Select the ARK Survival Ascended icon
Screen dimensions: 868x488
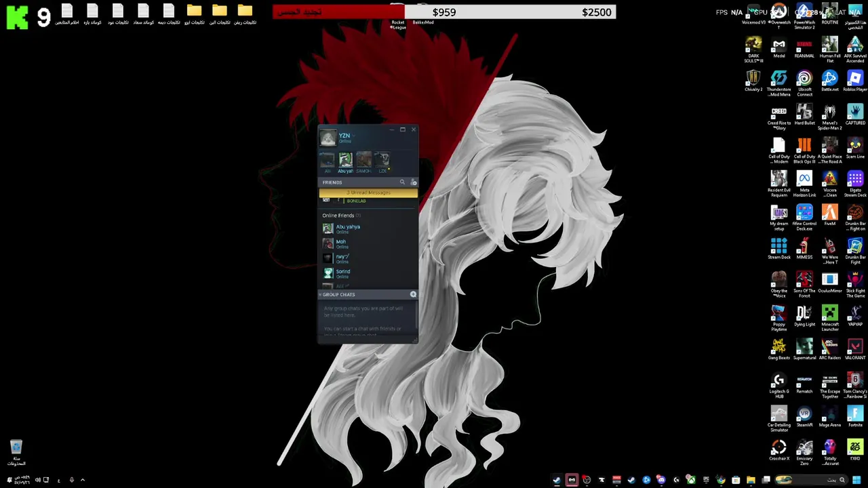click(x=855, y=49)
